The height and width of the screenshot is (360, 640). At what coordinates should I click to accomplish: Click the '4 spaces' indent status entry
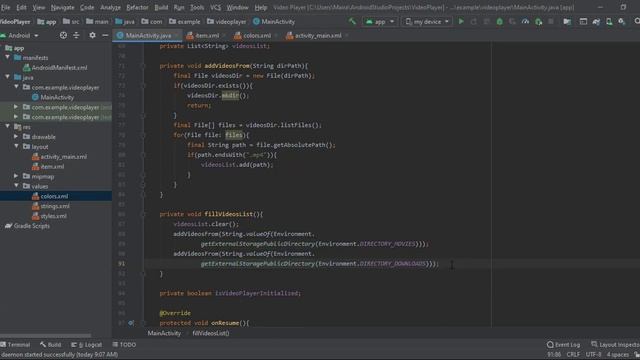(618, 354)
